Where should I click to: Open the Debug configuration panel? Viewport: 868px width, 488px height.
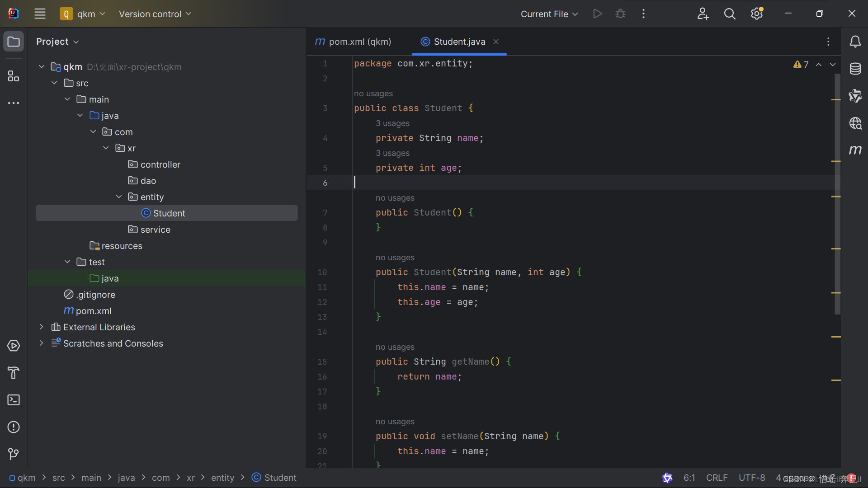coord(621,13)
